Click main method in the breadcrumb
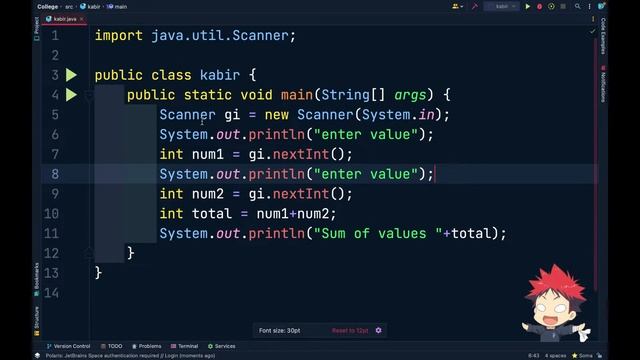 pos(117,7)
